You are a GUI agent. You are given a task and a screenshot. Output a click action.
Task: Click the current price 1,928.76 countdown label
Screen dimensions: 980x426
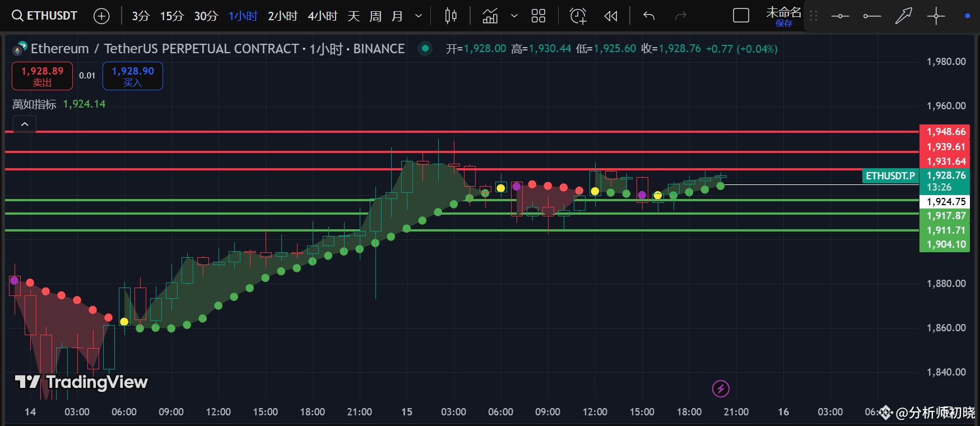945,181
